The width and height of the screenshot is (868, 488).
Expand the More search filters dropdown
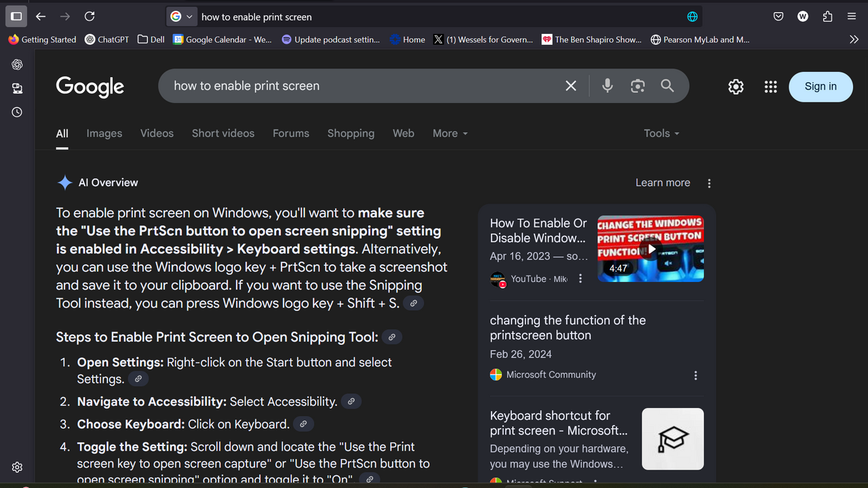pos(450,134)
